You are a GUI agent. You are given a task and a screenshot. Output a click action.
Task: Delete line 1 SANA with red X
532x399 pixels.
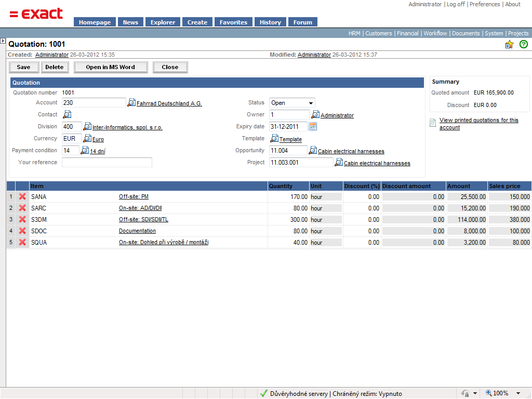[22, 196]
